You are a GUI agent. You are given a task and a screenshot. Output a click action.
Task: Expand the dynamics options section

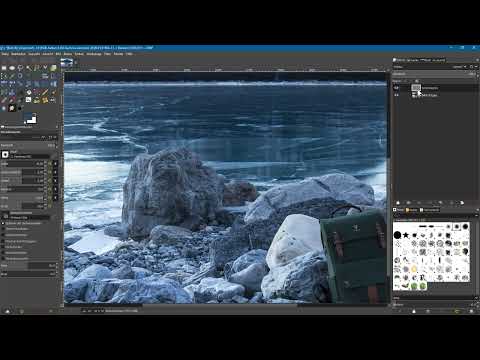tap(3, 223)
